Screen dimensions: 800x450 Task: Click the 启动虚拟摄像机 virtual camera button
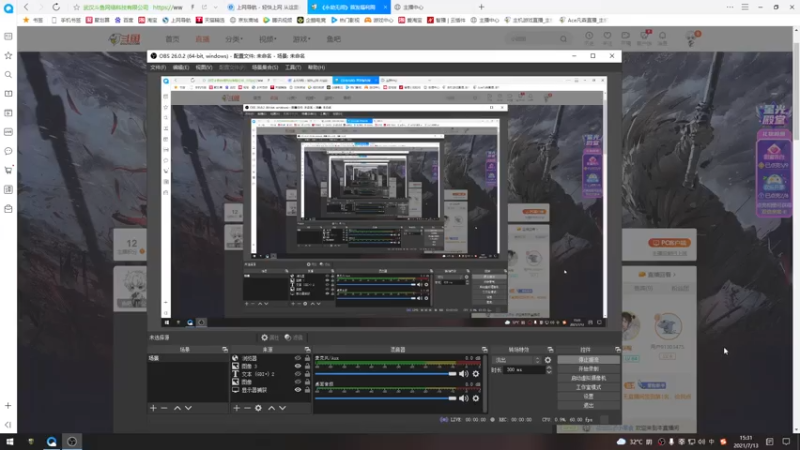coord(588,378)
